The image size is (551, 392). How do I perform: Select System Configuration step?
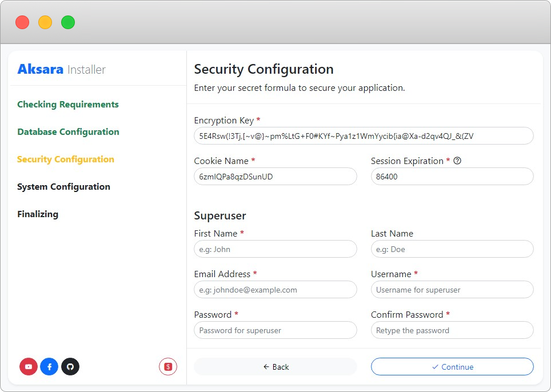coord(63,186)
